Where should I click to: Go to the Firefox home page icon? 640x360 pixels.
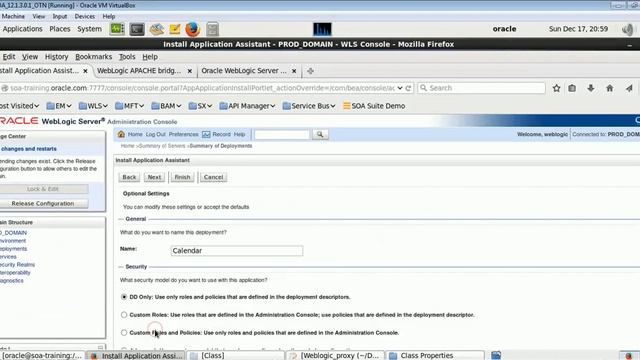click(609, 88)
